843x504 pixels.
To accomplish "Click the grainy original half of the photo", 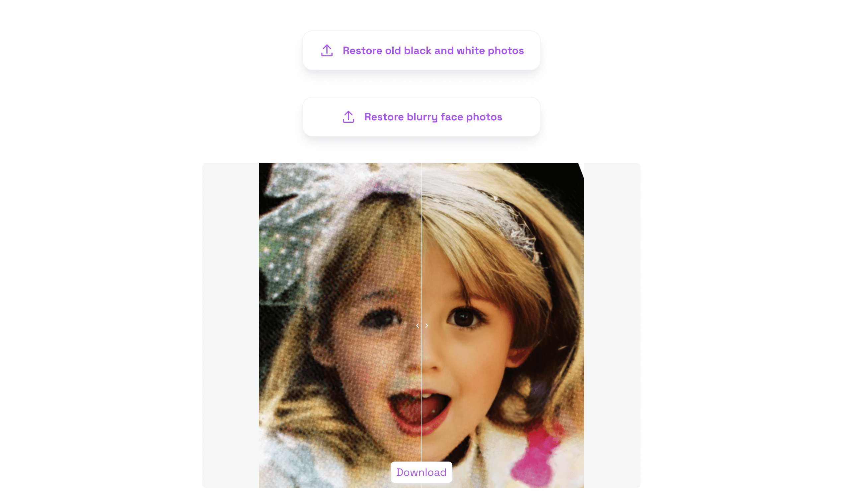I will pyautogui.click(x=340, y=325).
